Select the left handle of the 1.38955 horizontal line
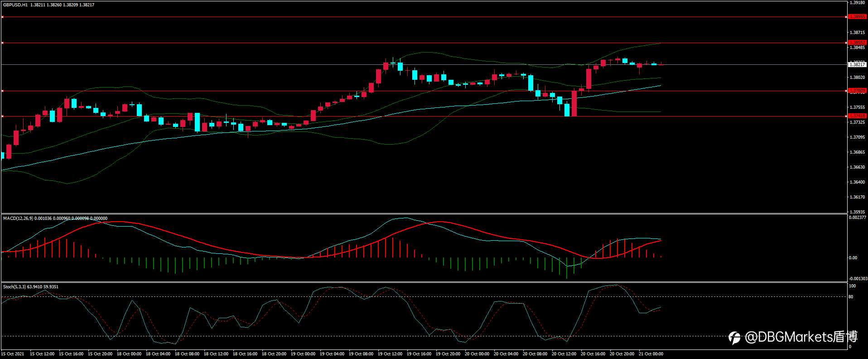Viewport: 868px width, 359px height. coord(2,17)
